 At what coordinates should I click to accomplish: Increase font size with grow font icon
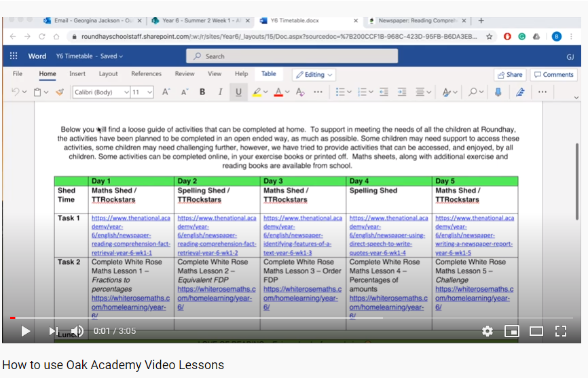pyautogui.click(x=166, y=92)
